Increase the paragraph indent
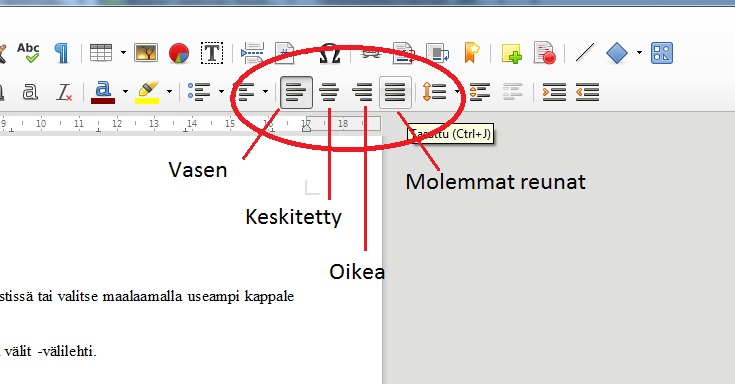This screenshot has height=384, width=735. 554,92
